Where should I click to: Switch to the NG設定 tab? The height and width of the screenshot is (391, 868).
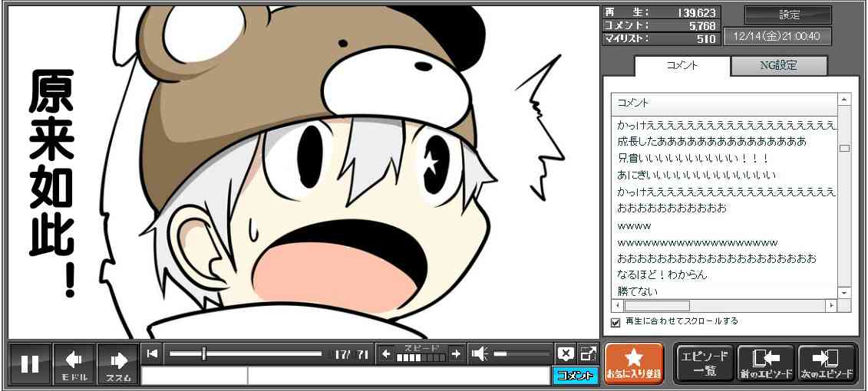click(x=778, y=66)
